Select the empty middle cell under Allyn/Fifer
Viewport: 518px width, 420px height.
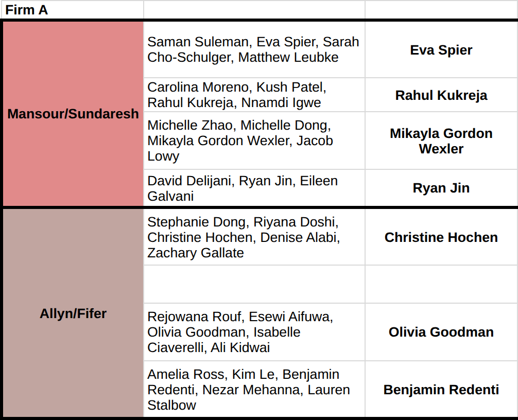click(x=254, y=284)
